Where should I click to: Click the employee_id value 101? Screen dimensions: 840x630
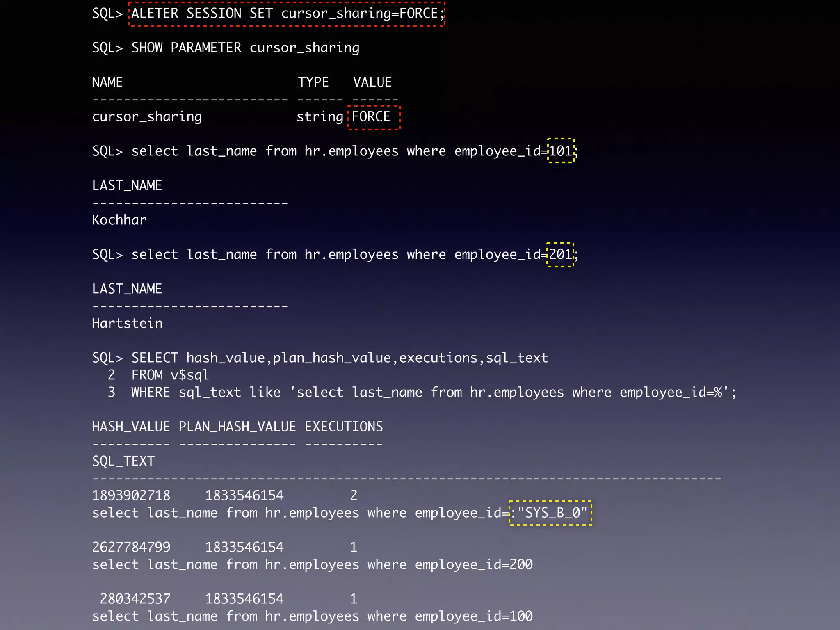click(x=561, y=151)
